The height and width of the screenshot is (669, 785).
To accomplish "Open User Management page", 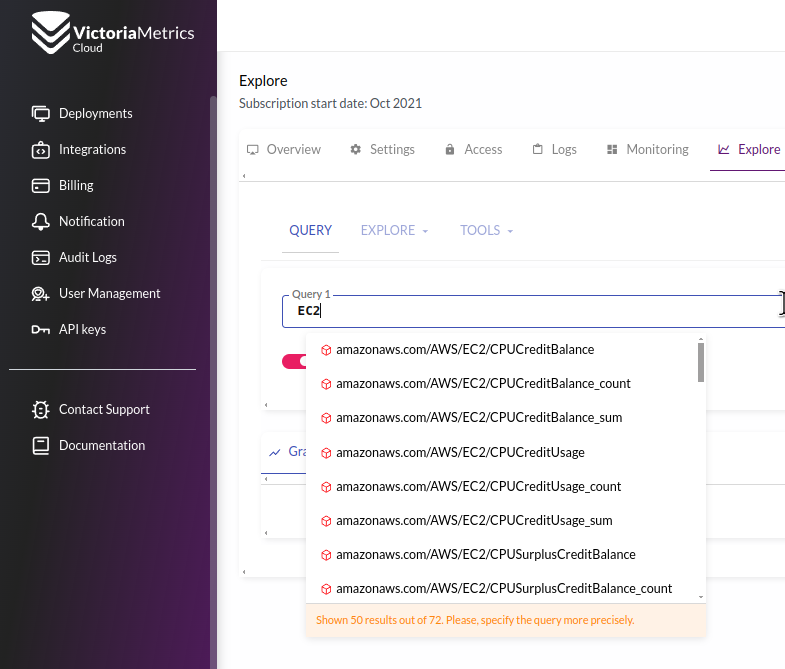I will point(110,294).
